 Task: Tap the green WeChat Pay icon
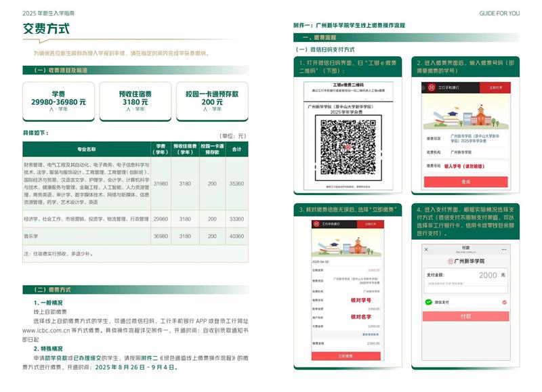[x=429, y=302]
